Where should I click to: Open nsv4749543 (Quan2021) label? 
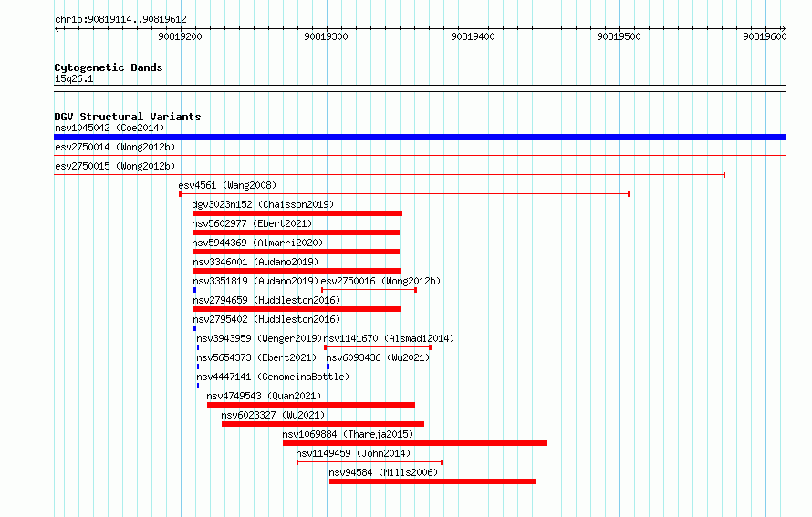[x=264, y=396]
